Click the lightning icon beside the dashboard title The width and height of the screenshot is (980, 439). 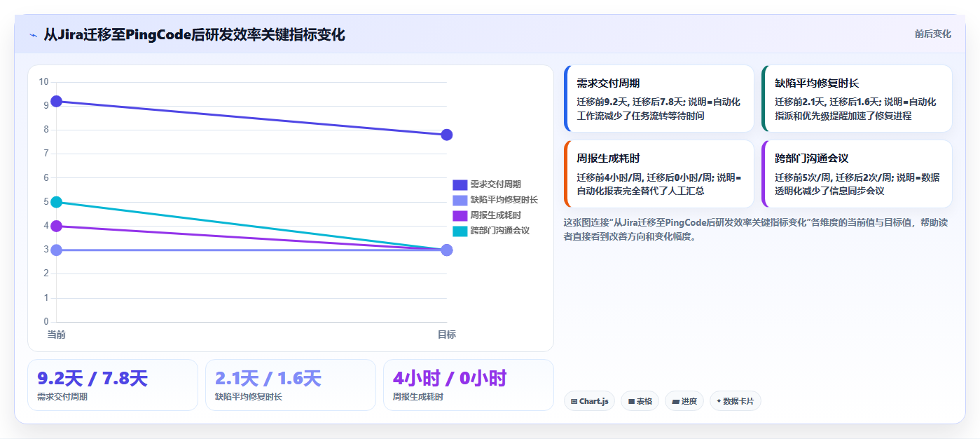(x=34, y=35)
